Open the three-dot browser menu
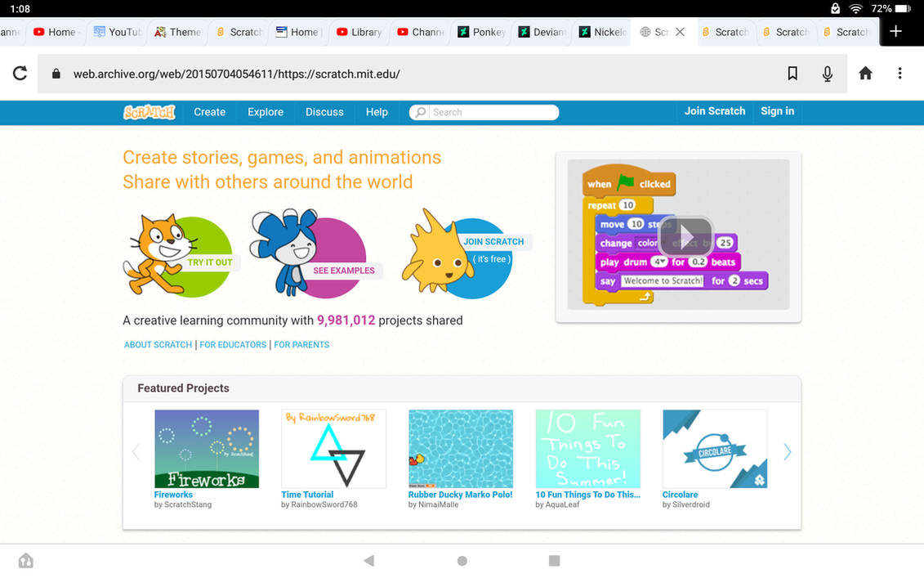 (899, 73)
